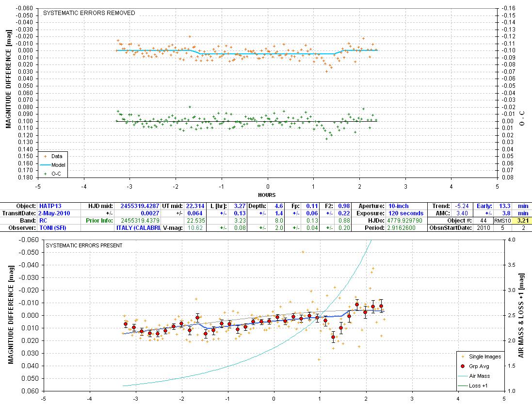Click the UT mid value 22.314
The width and height of the screenshot is (532, 404).
point(195,206)
